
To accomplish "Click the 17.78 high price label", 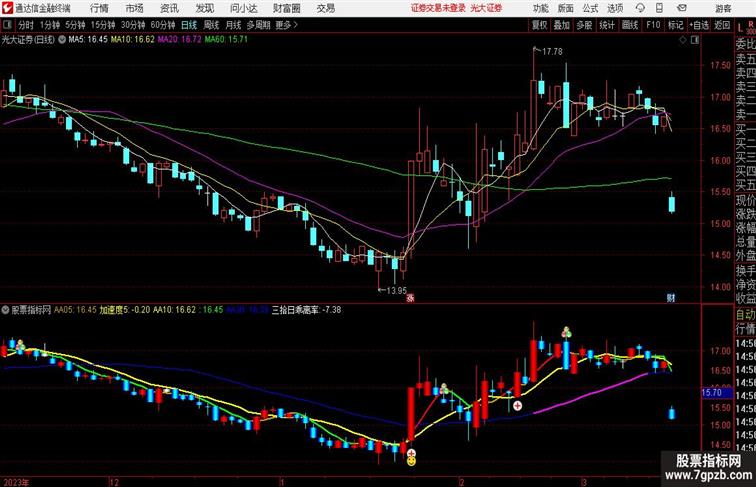I will 552,51.
